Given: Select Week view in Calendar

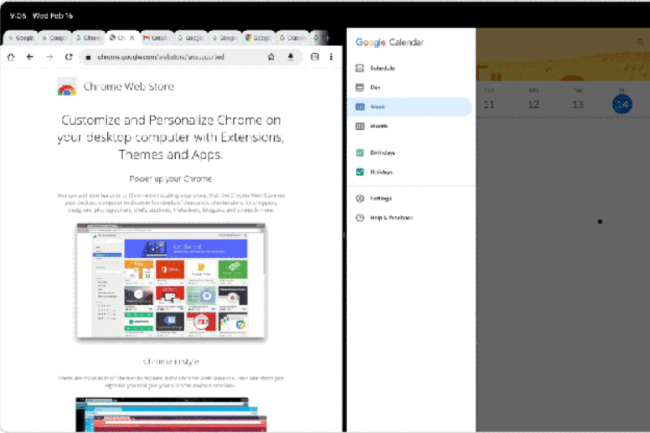Looking at the screenshot, I should 410,107.
